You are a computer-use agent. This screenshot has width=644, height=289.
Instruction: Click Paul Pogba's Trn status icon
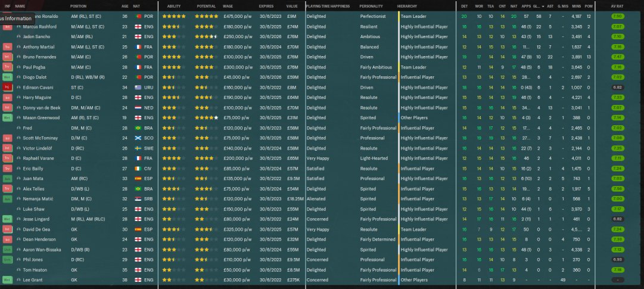[7, 67]
